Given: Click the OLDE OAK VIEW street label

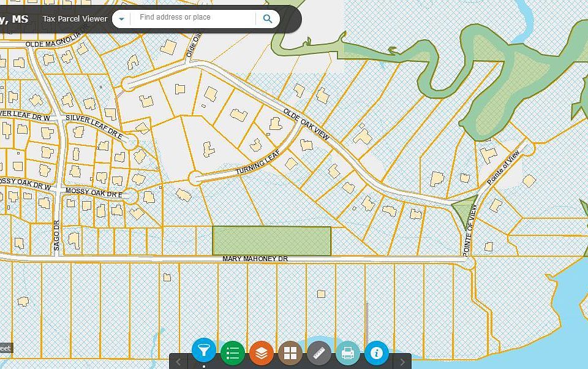Looking at the screenshot, I should point(306,124).
